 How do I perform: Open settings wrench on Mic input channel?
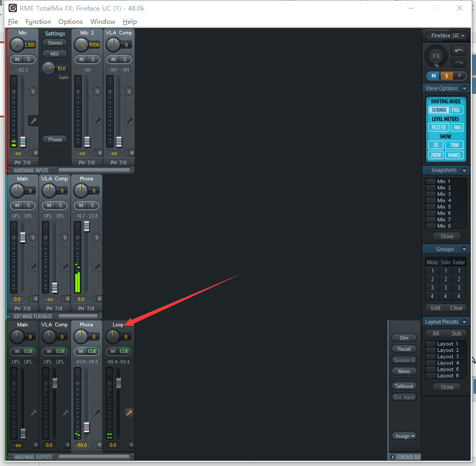pos(33,121)
